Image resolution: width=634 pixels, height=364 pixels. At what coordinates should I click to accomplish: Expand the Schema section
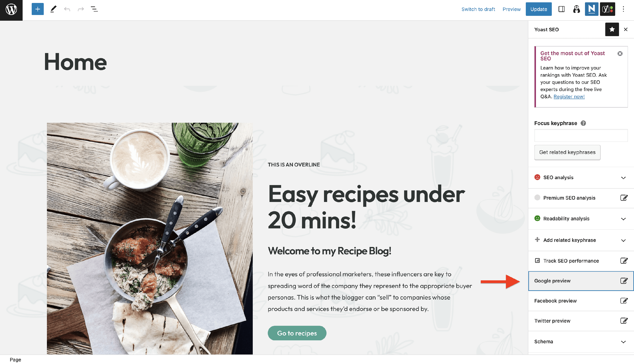tap(581, 341)
